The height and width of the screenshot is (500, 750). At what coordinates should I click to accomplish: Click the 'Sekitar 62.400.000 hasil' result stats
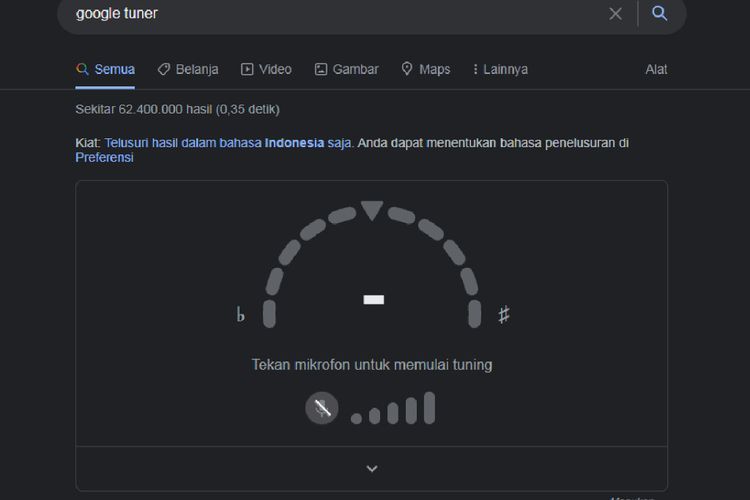tap(177, 109)
